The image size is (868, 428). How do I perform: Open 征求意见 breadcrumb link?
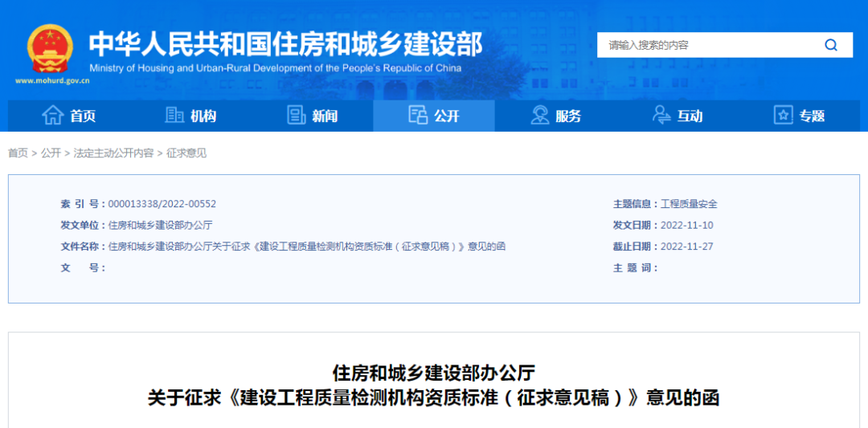click(186, 153)
